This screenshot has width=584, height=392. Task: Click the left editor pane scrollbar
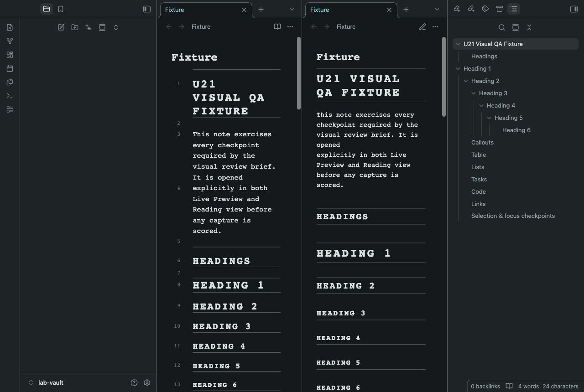pos(299,74)
